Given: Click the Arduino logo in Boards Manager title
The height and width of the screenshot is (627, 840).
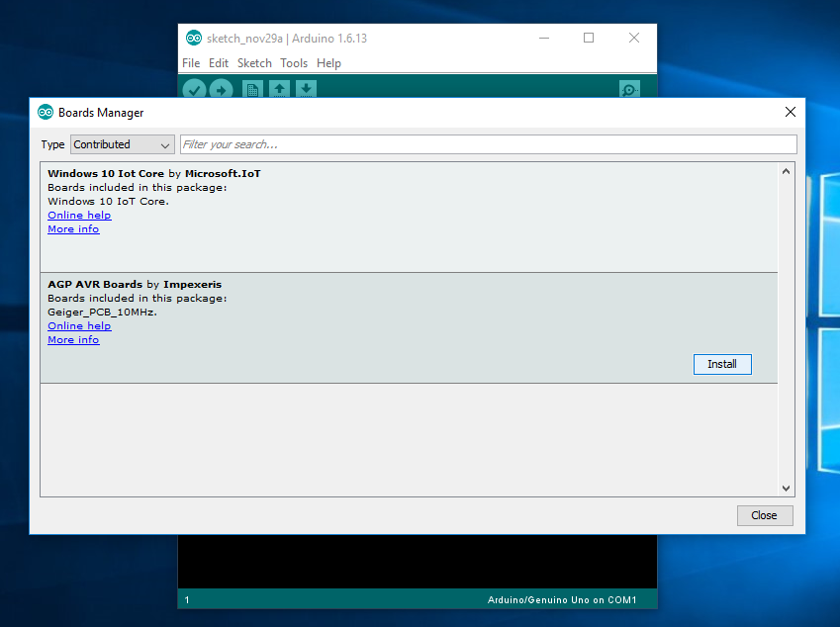Looking at the screenshot, I should pyautogui.click(x=46, y=112).
